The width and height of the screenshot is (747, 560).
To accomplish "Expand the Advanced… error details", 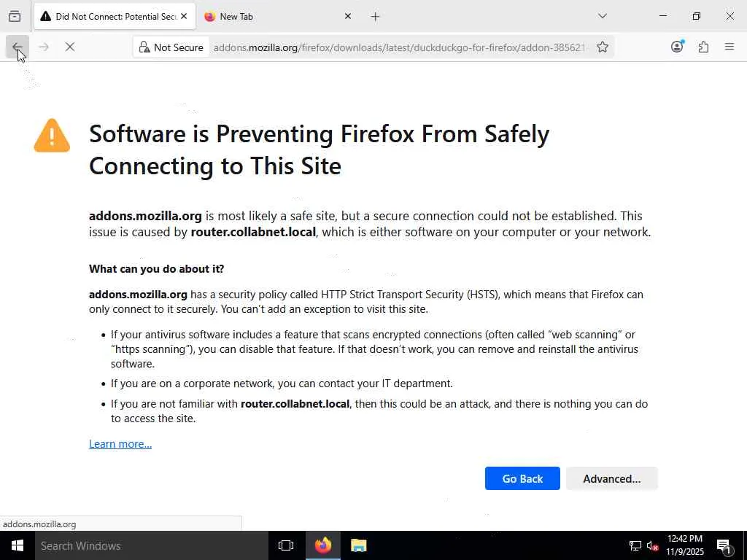I will pos(611,478).
